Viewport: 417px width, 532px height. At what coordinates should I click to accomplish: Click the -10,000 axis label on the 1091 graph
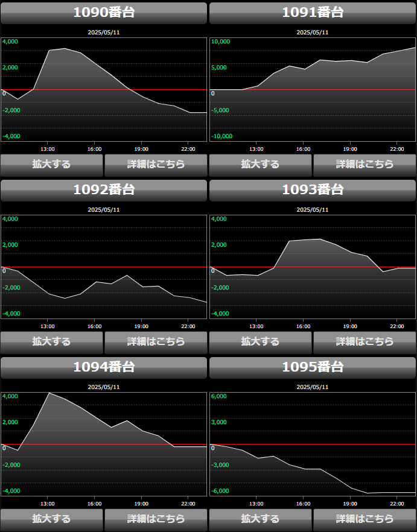pos(221,136)
